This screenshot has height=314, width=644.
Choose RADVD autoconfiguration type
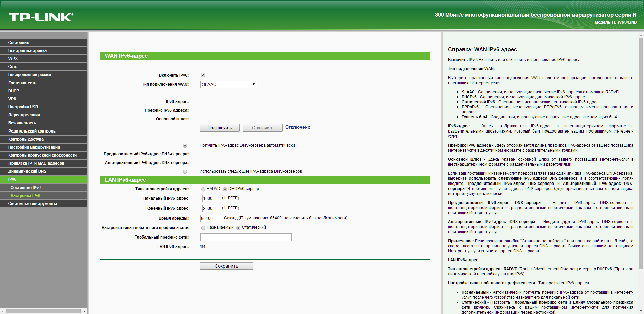point(203,189)
